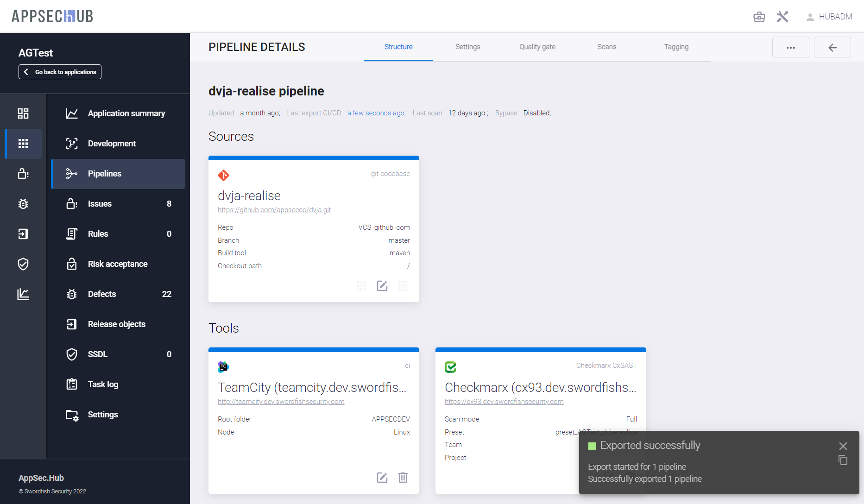Click the grid icon on dvja-realise card

361,286
